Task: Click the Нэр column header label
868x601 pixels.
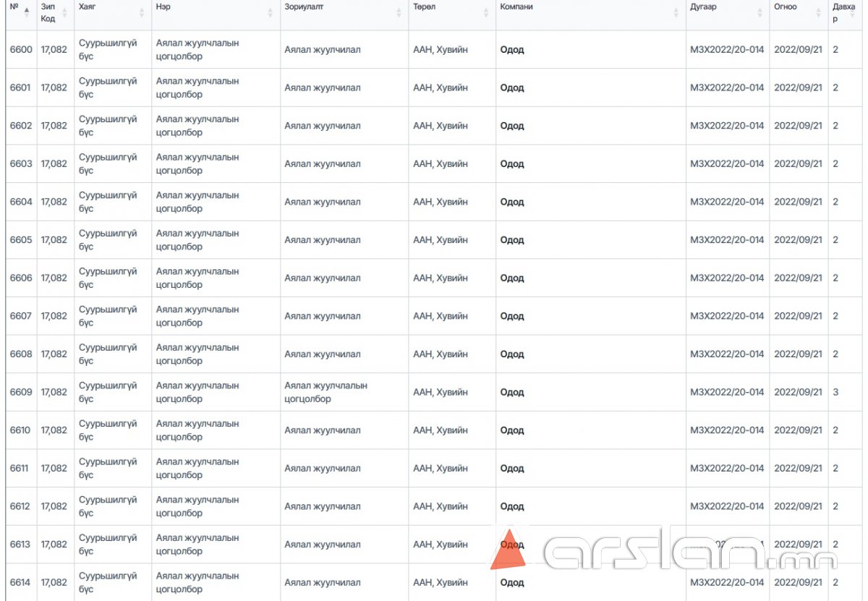Action: point(163,7)
